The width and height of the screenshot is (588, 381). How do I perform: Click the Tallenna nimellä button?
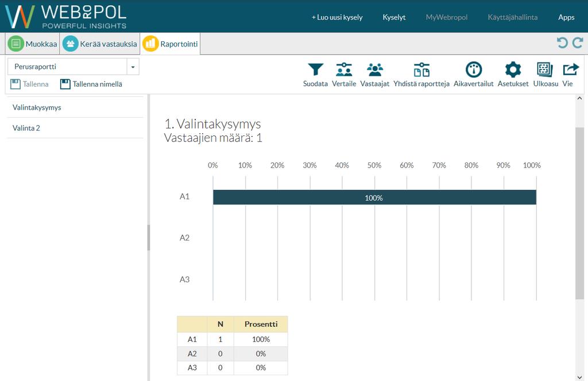(x=91, y=84)
